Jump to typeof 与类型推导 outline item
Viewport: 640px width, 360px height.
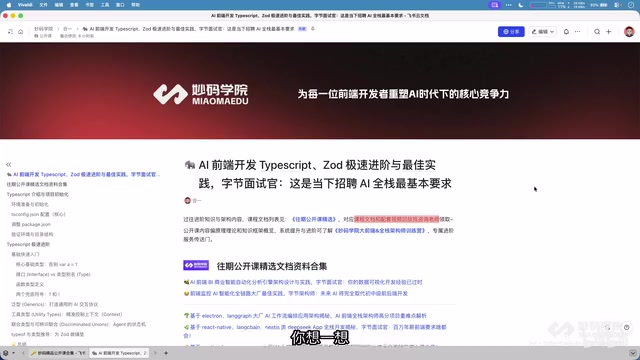coord(47,334)
